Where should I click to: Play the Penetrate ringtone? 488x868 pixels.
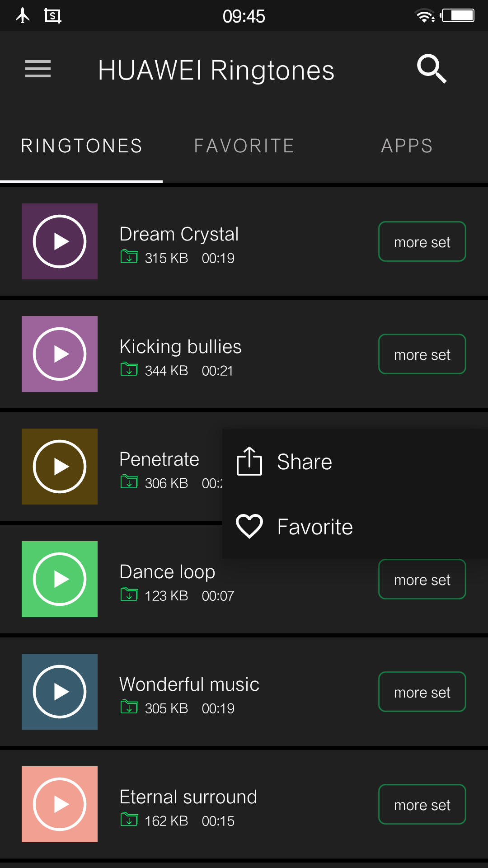(x=60, y=467)
